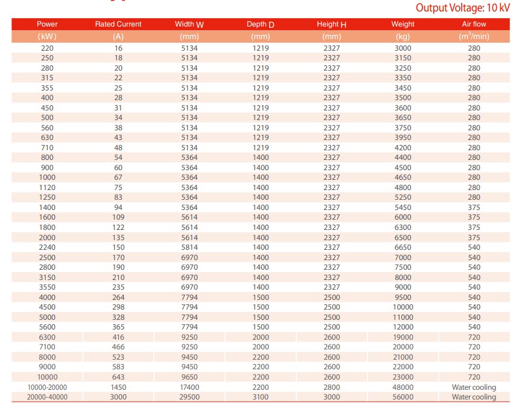Click rated current value 328
525x420 pixels.
[x=118, y=317]
